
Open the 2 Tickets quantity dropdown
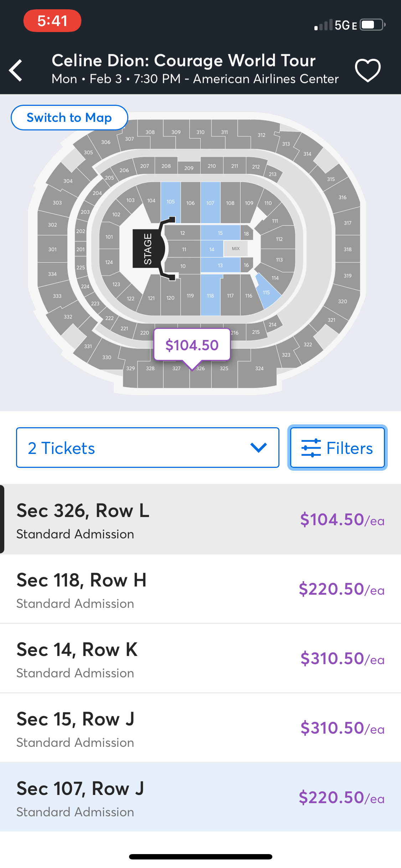148,448
